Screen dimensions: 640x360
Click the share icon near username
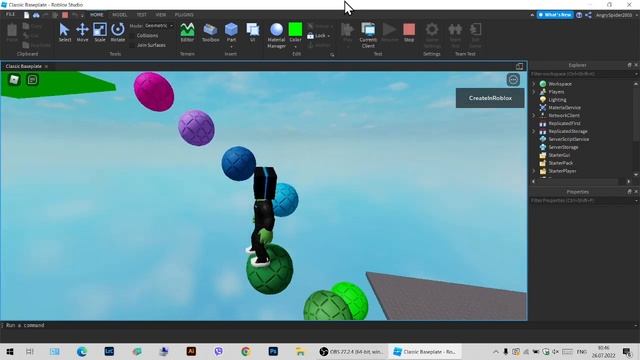coord(588,15)
